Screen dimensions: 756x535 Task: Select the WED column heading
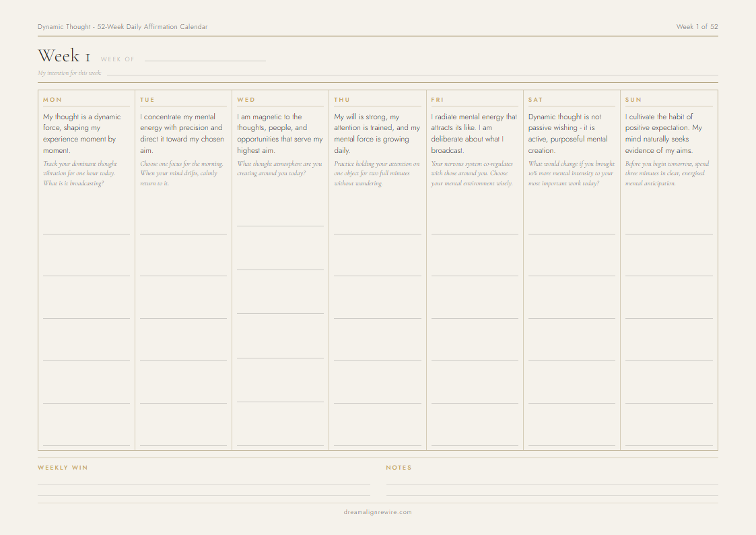[x=246, y=100]
